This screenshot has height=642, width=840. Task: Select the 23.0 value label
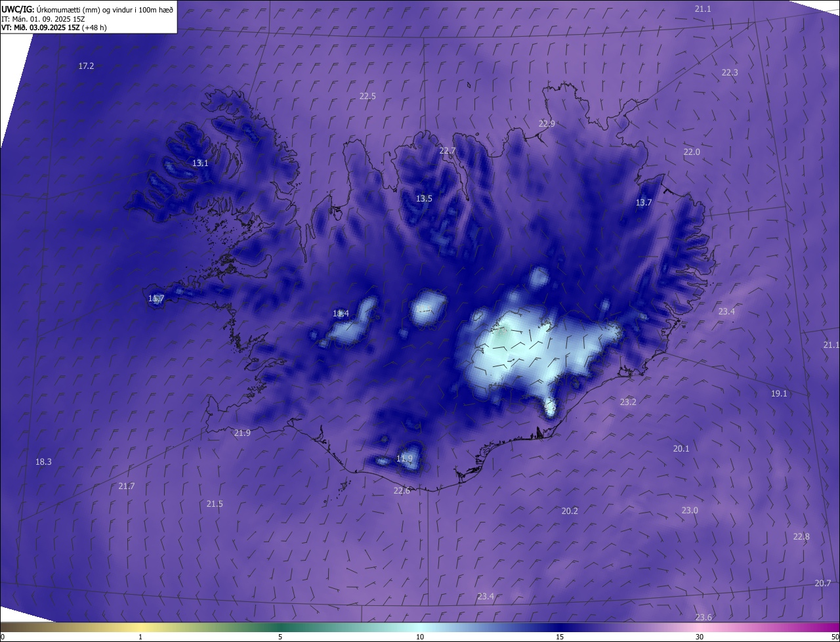[x=690, y=510]
